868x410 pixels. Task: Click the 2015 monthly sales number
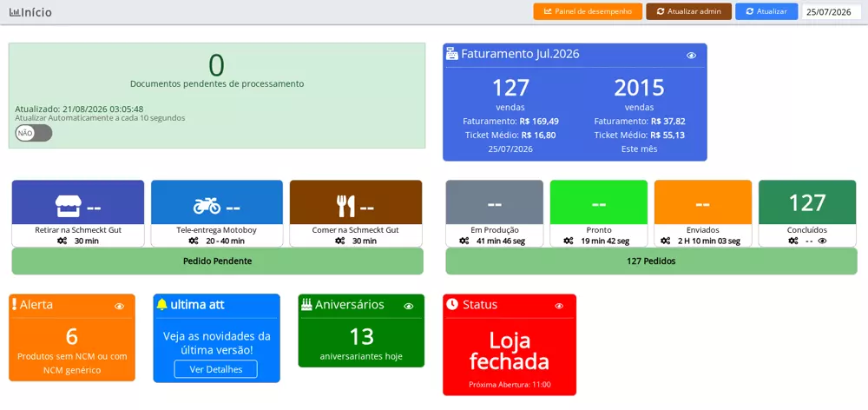[640, 88]
